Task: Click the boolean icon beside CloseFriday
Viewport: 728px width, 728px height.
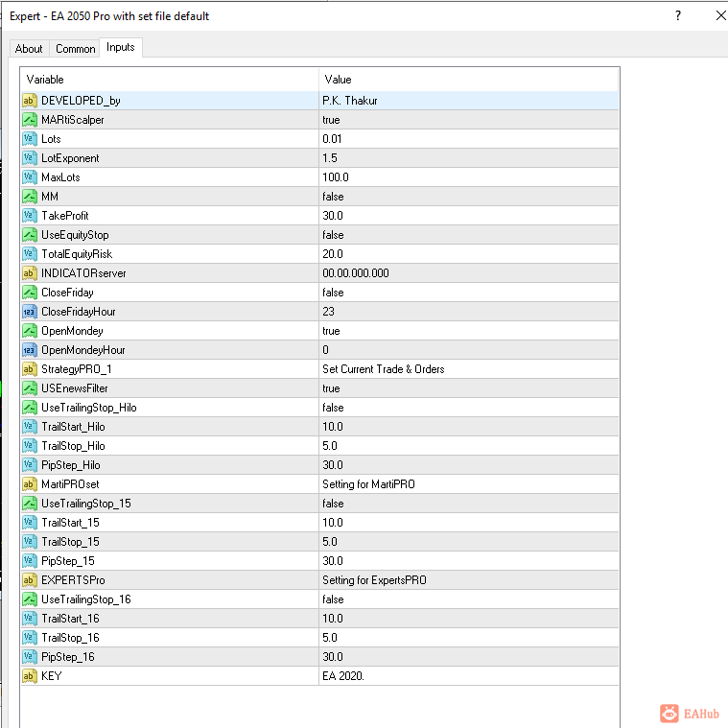Action: [x=29, y=293]
